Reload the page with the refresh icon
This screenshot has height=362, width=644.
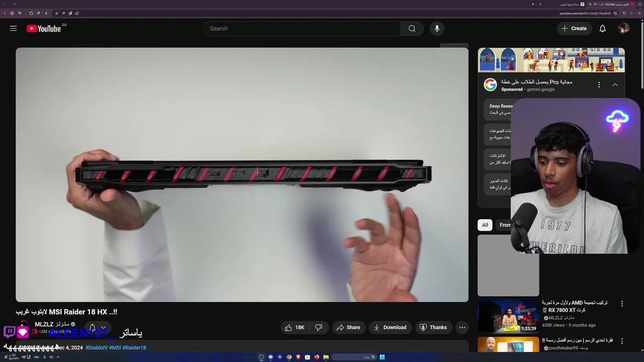(x=624, y=13)
